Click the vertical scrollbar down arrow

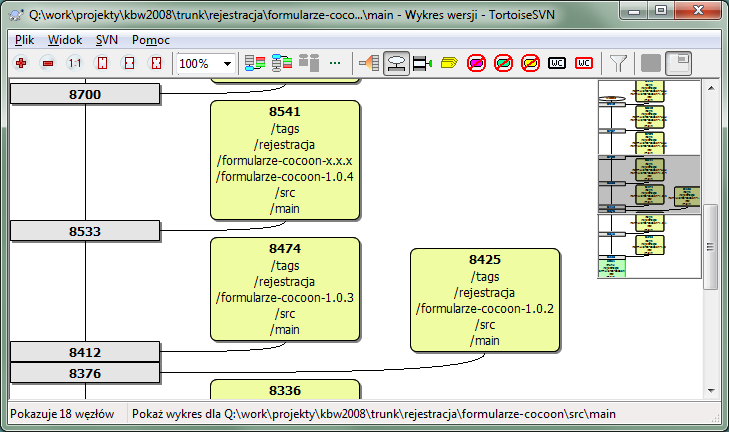tap(711, 391)
